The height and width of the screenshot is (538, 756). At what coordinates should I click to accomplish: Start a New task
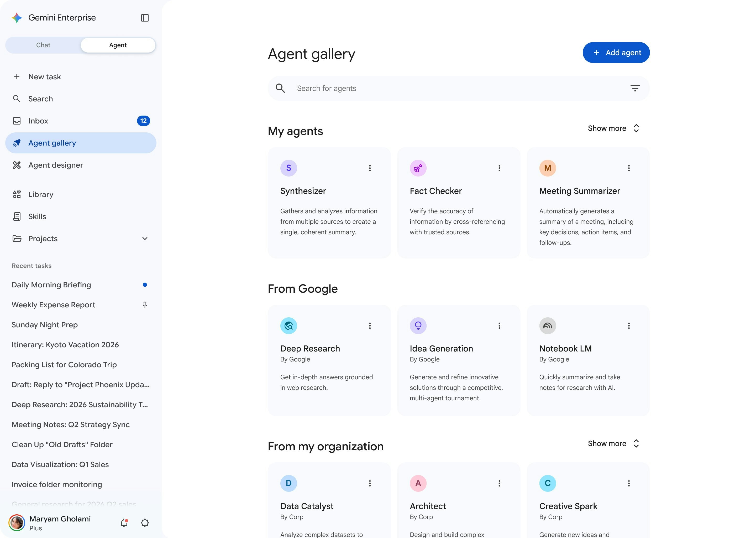[44, 76]
